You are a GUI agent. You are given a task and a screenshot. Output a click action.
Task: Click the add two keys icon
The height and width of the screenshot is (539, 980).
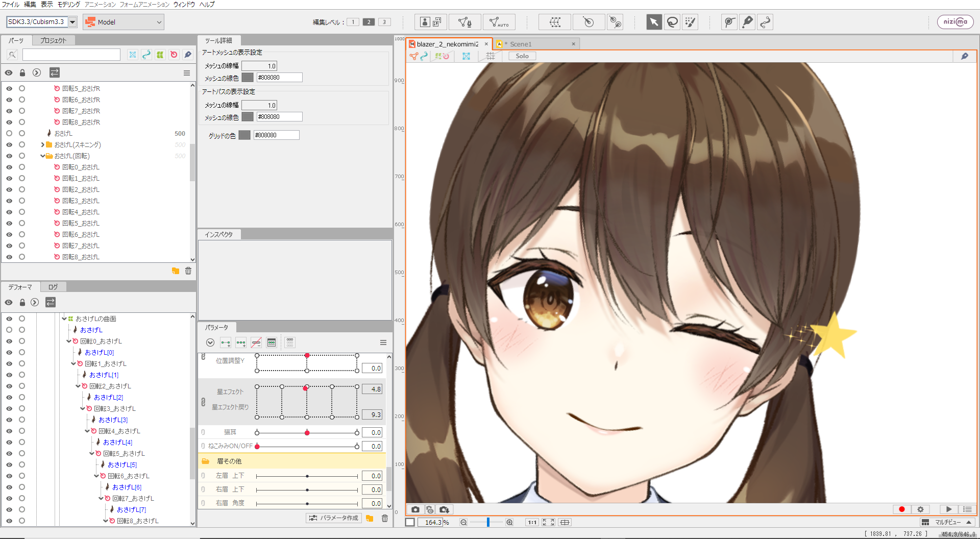tap(226, 342)
